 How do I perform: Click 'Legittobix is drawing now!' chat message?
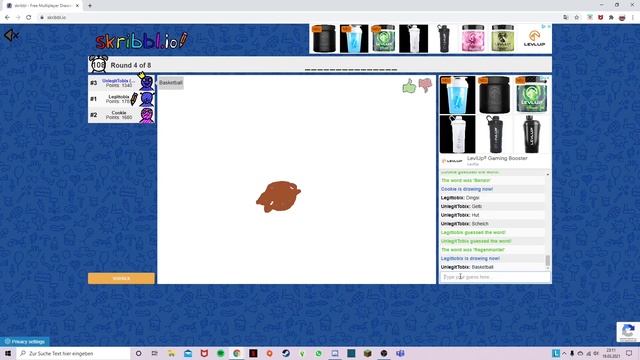470,258
